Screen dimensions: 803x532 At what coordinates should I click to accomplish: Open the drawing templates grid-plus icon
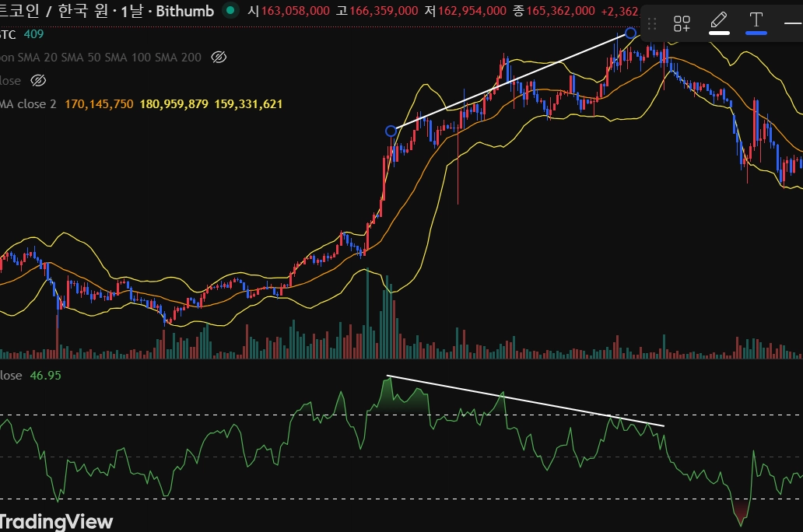click(682, 23)
